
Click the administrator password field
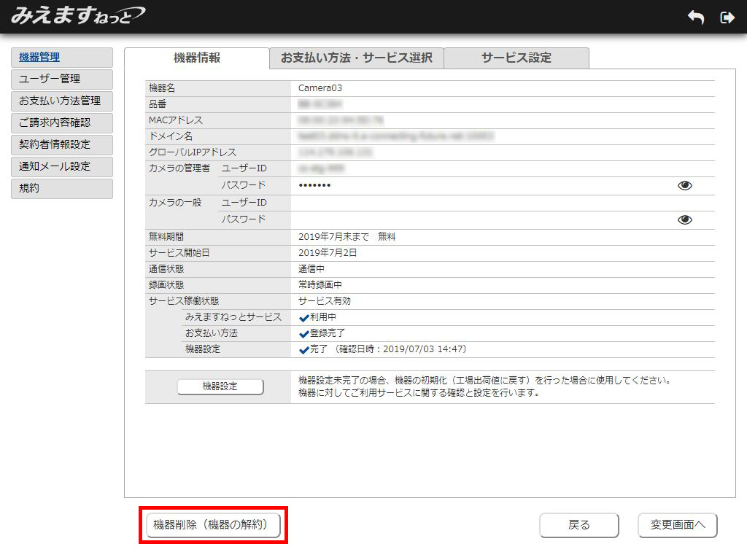(481, 186)
